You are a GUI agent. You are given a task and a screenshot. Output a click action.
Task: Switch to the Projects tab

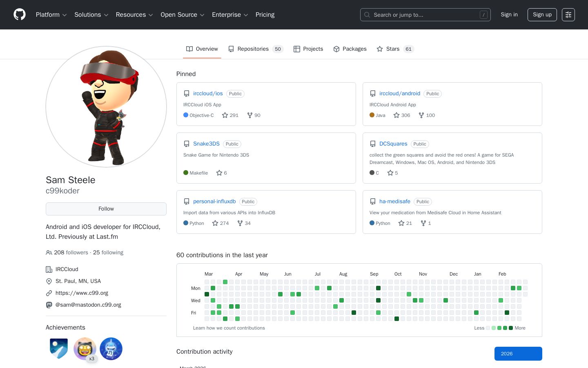(308, 49)
